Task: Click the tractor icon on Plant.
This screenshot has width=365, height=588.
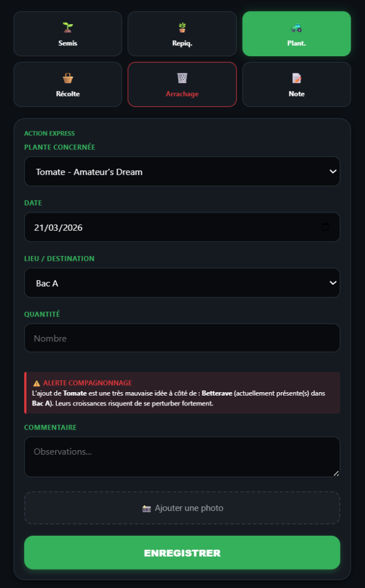Action: [296, 27]
